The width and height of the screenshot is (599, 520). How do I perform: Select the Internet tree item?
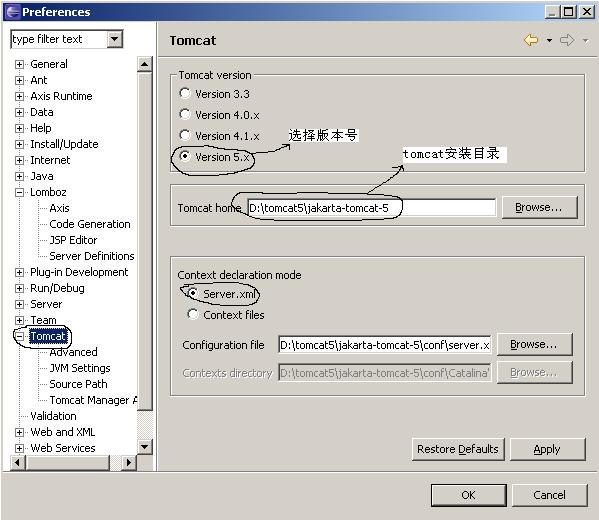(50, 160)
